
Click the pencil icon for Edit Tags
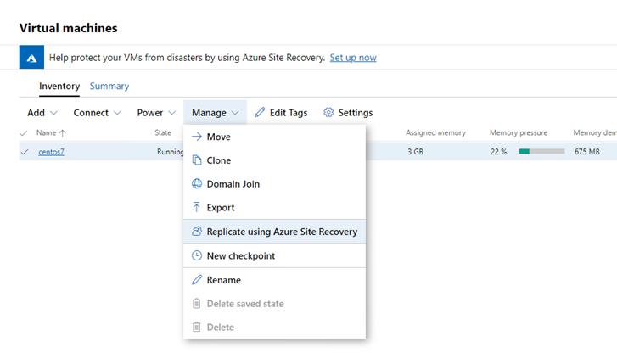[260, 113]
